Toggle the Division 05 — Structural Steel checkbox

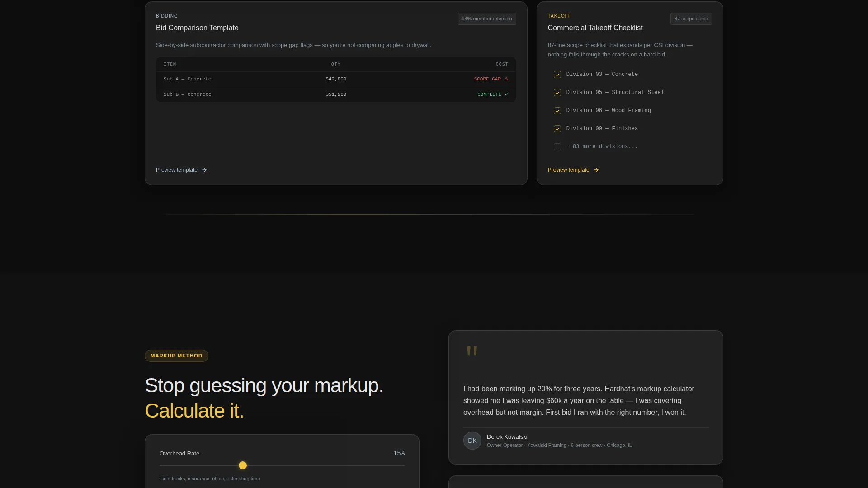tap(557, 93)
